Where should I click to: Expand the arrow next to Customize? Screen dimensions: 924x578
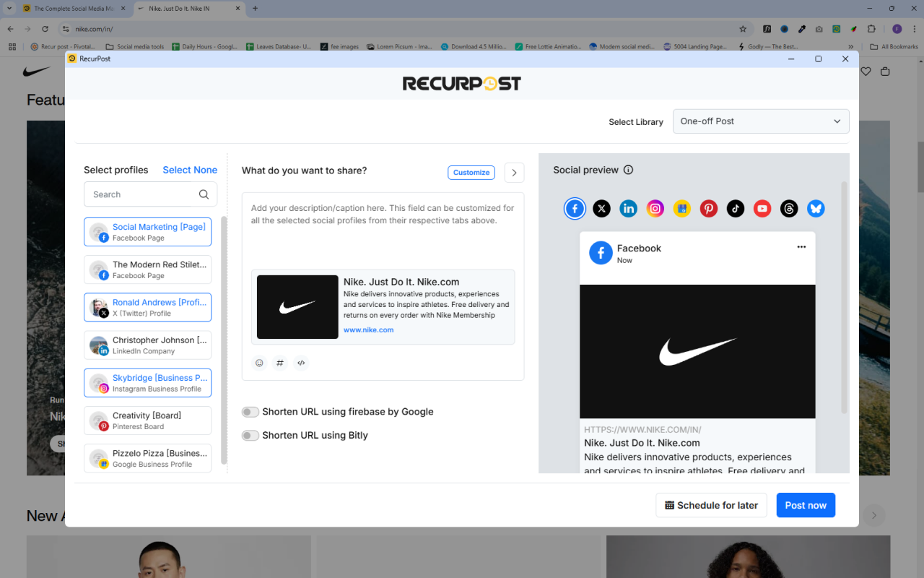coord(514,172)
